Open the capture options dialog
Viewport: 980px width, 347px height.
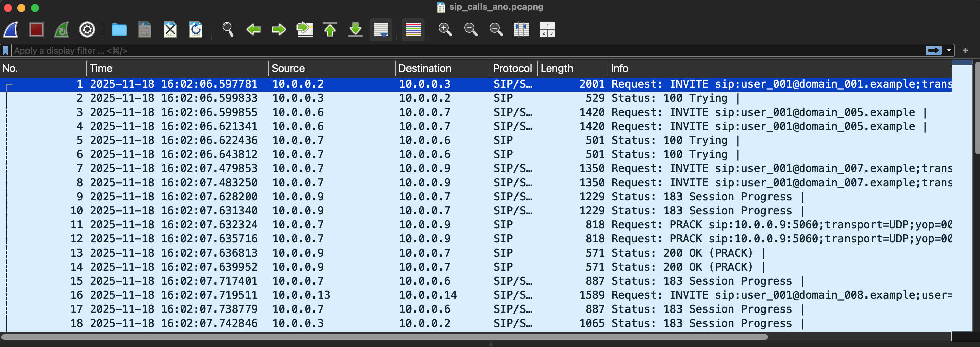click(87, 29)
